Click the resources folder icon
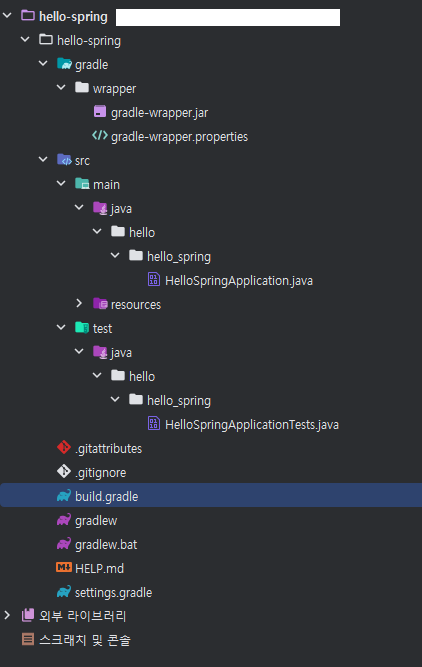422x667 pixels. (100, 304)
